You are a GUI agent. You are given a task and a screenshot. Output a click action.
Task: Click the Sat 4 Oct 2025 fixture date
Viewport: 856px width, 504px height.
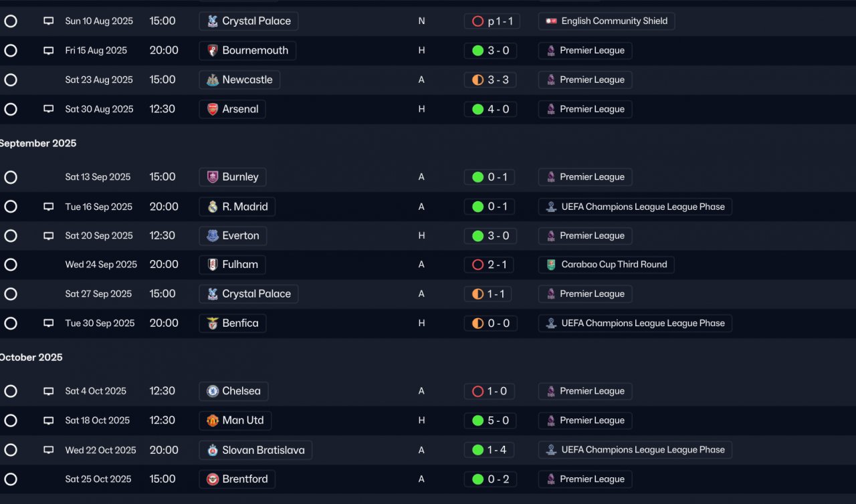click(x=96, y=391)
